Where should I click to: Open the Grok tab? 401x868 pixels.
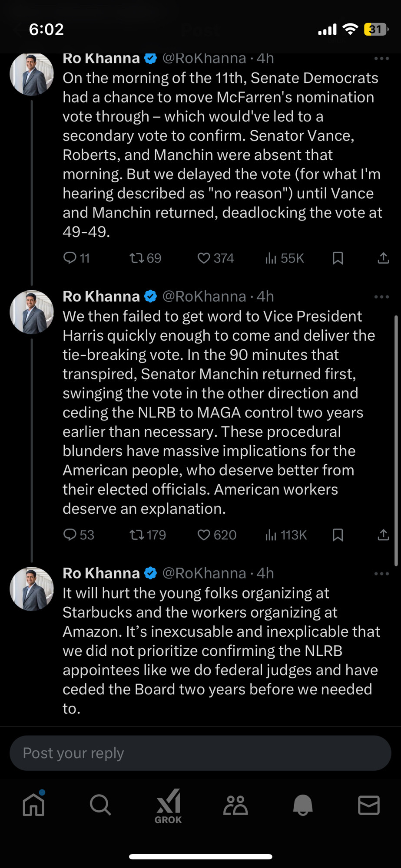[169, 806]
